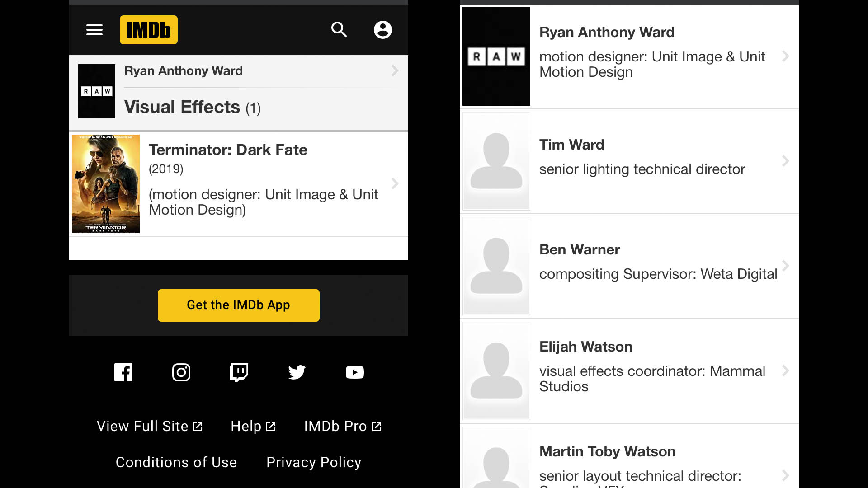The height and width of the screenshot is (488, 868).
Task: Click the Ben Warner name
Action: (x=580, y=249)
